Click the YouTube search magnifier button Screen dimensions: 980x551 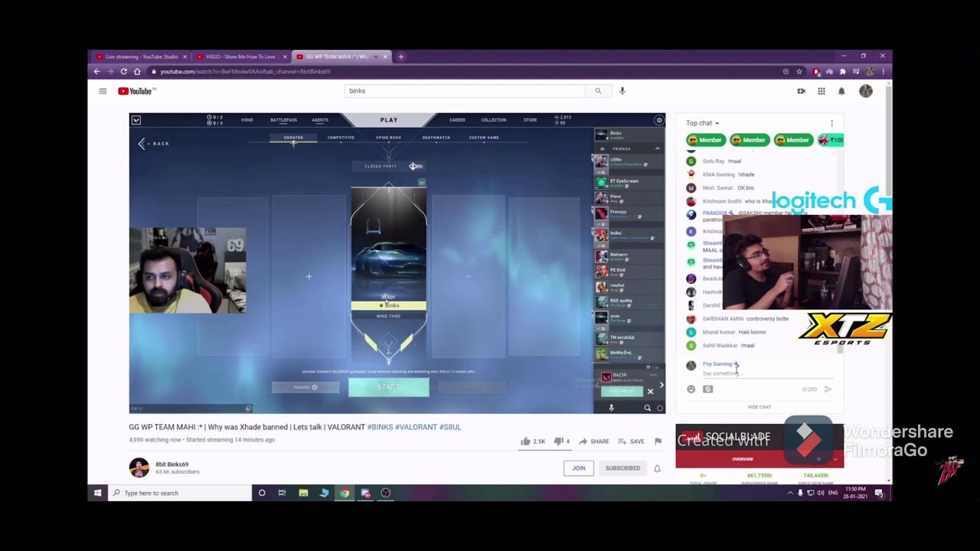point(598,91)
